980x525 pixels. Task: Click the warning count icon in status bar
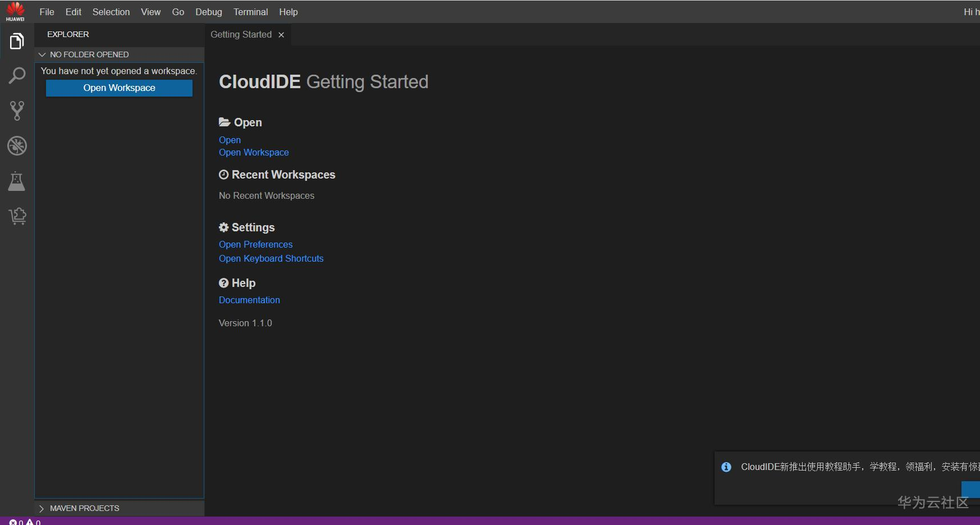[30, 522]
